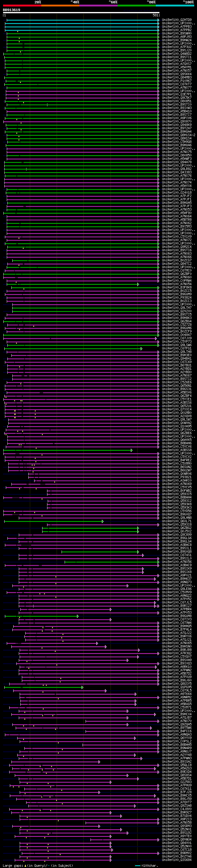Open the UniRef100_B9STI0 entry
197x868 pixels.
click(177, 105)
